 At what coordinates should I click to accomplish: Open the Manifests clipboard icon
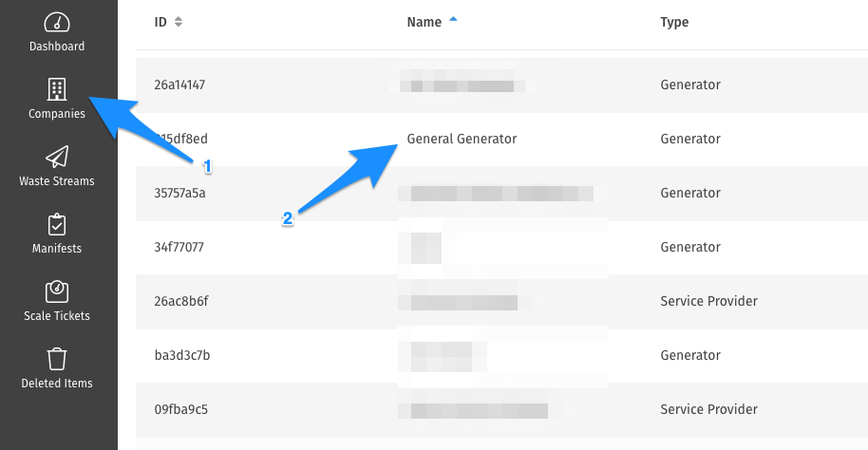coord(56,225)
